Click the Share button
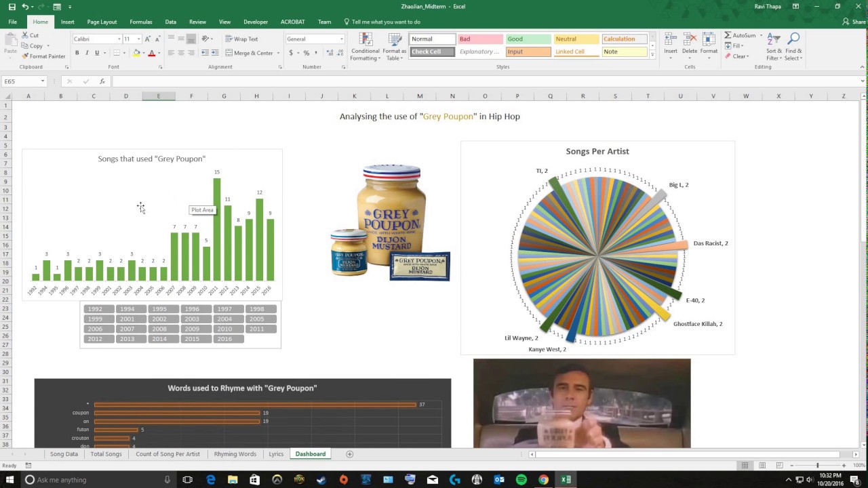The width and height of the screenshot is (868, 488). point(854,22)
